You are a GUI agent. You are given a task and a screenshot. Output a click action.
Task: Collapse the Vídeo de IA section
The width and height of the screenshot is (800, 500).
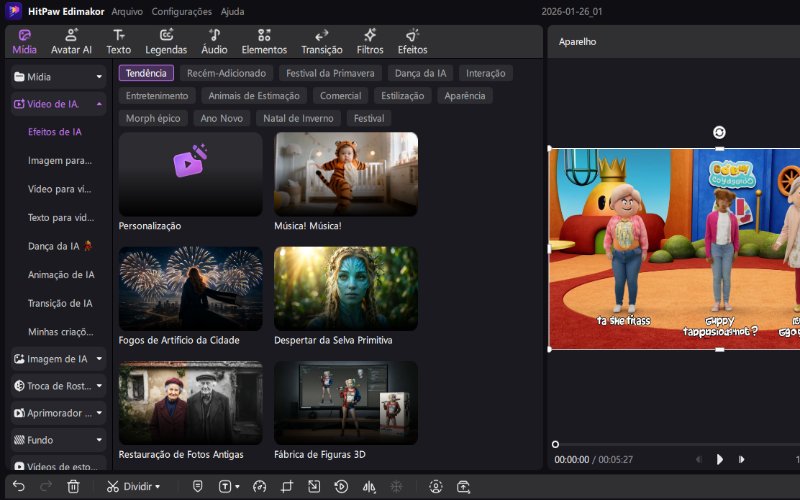coord(99,104)
